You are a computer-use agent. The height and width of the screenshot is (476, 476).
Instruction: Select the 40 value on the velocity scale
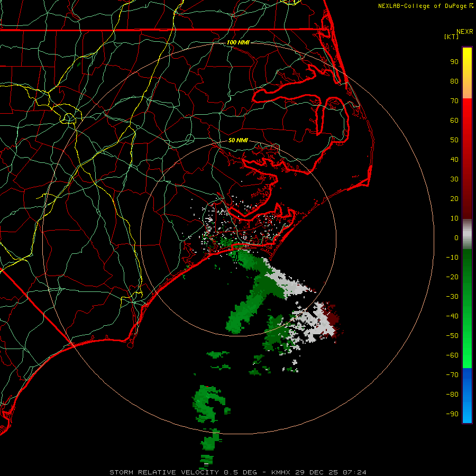(454, 160)
